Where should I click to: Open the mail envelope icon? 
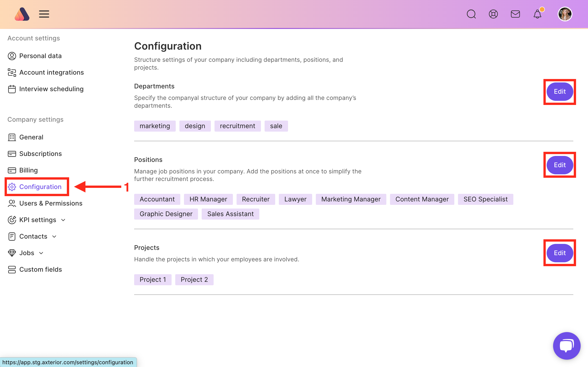click(515, 14)
